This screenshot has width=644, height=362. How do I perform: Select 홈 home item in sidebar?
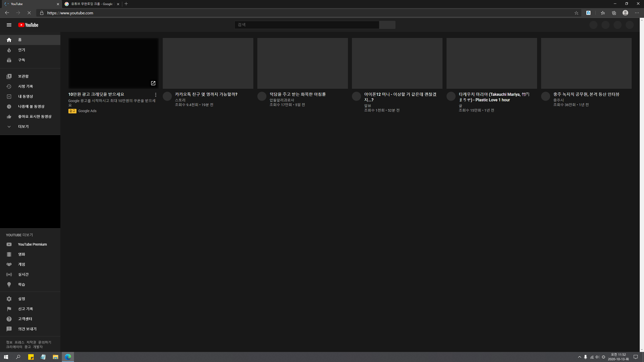click(x=20, y=40)
